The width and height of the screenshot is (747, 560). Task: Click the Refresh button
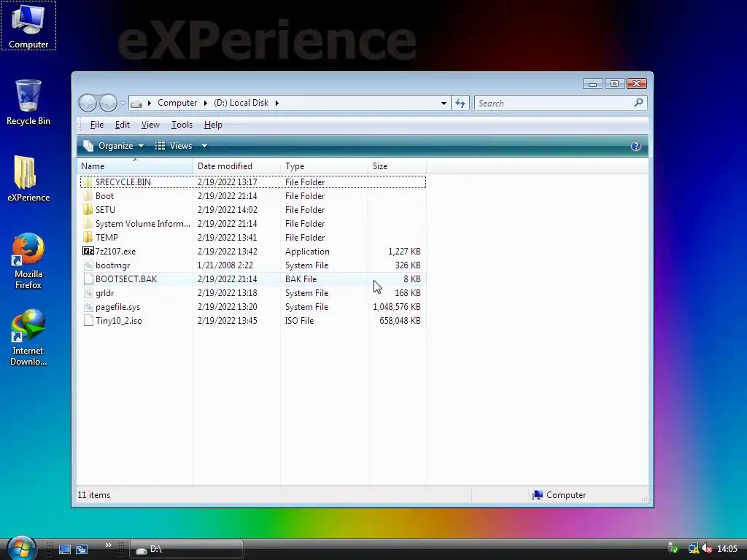[460, 103]
